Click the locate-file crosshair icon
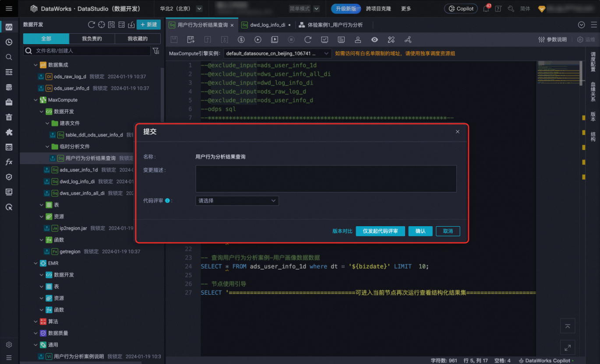Viewport: 600px width, 364px height. [102, 24]
